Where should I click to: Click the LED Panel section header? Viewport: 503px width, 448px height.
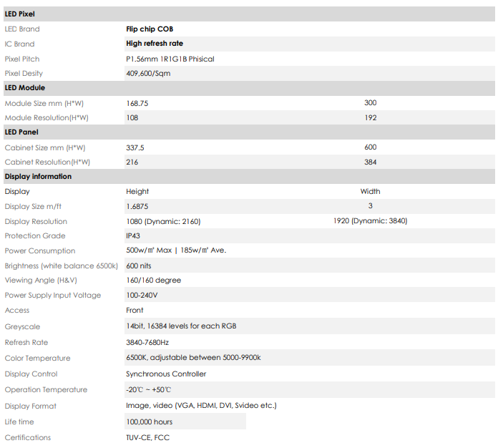[249, 132]
